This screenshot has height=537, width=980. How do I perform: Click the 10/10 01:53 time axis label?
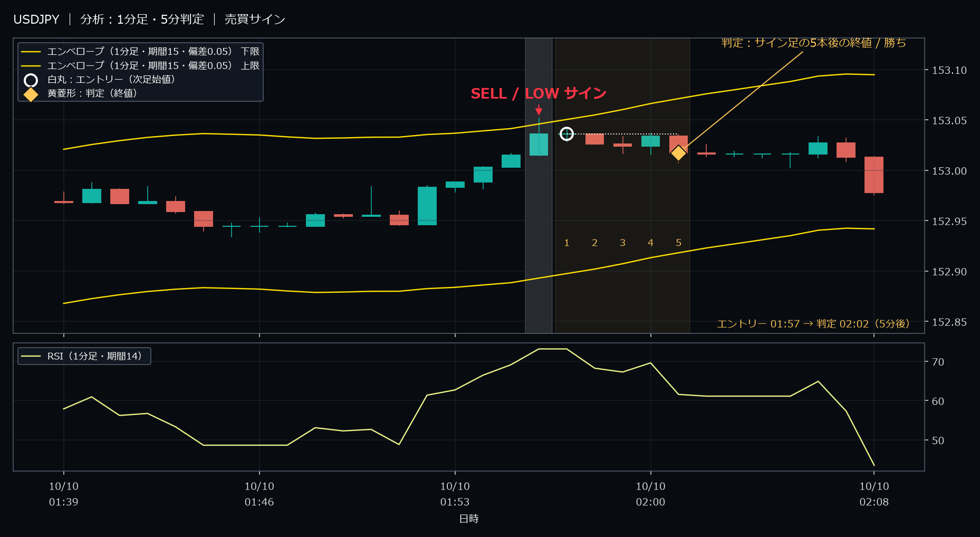coord(455,494)
